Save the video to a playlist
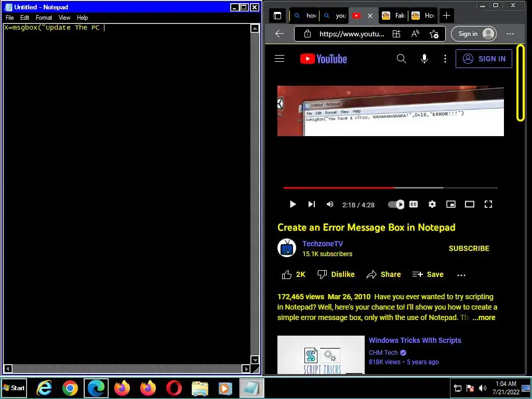Image resolution: width=532 pixels, height=399 pixels. click(428, 274)
